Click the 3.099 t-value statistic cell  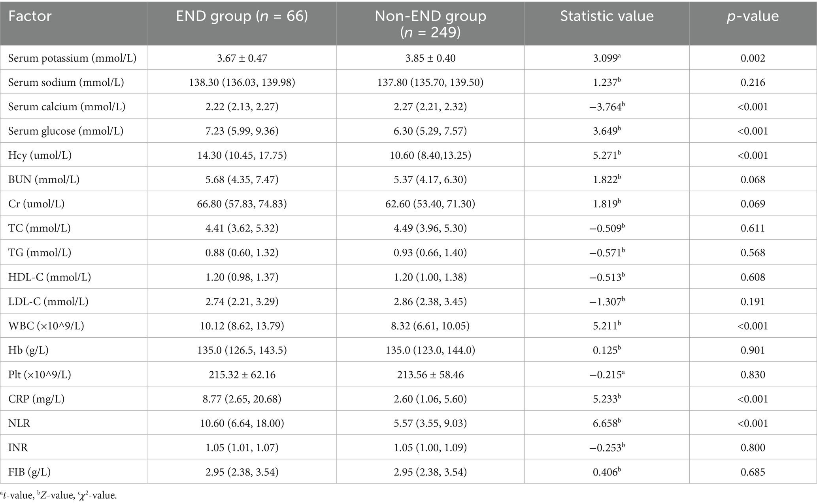pos(606,58)
